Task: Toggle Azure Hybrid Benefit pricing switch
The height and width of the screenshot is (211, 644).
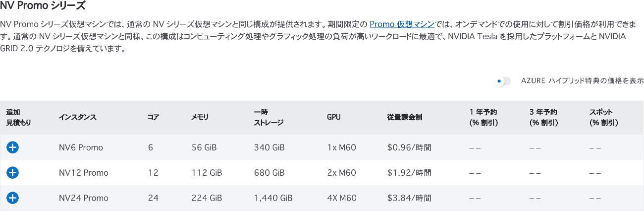Action: (x=502, y=81)
